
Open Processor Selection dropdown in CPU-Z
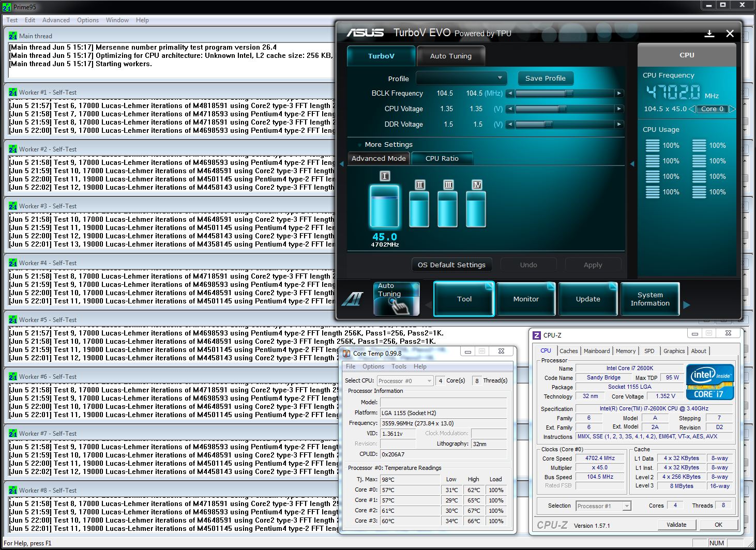pyautogui.click(x=603, y=506)
